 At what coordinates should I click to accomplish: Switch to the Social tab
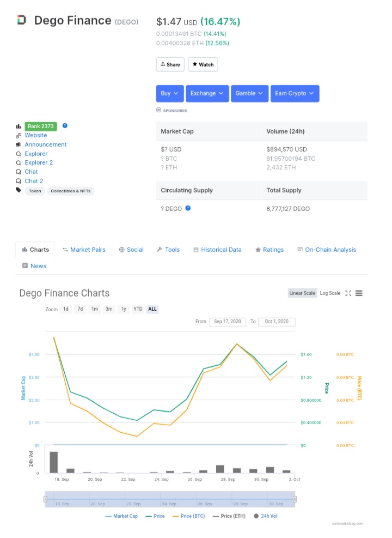coord(131,250)
